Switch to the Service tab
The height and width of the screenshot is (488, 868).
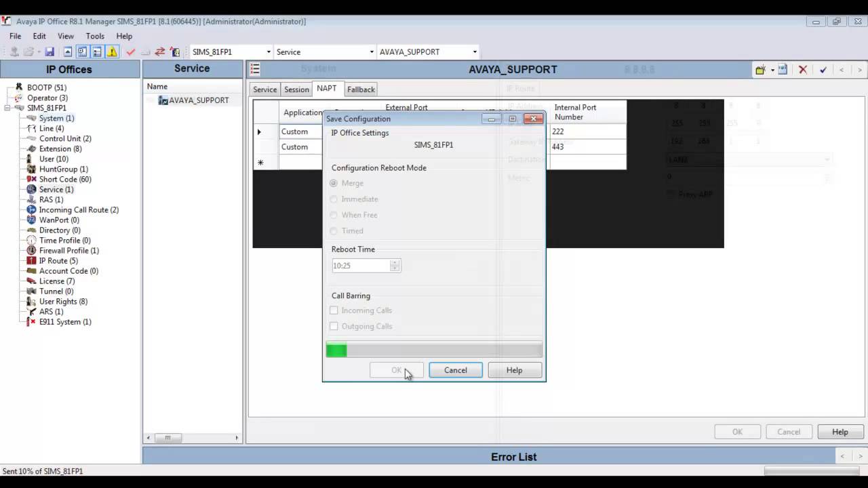point(264,89)
